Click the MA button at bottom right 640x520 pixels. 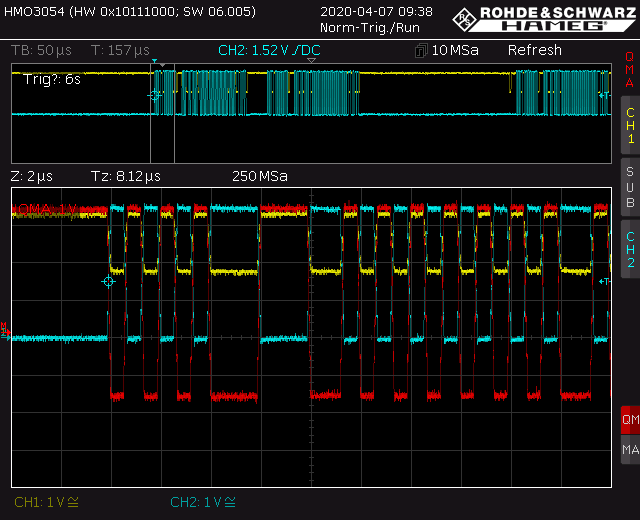pos(629,451)
